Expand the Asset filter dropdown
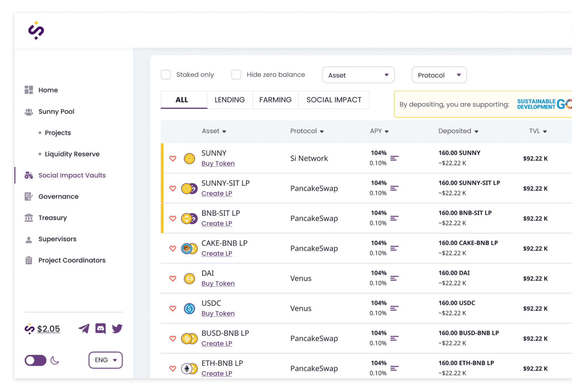 (358, 75)
